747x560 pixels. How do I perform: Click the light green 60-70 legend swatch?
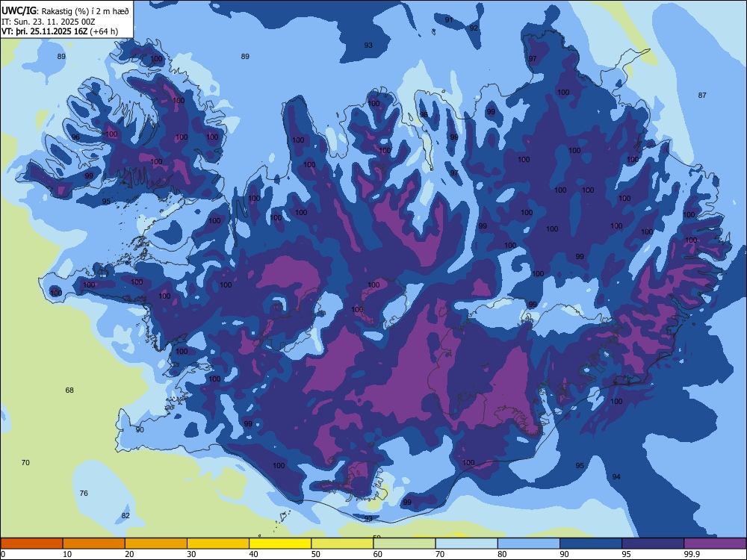(404, 544)
